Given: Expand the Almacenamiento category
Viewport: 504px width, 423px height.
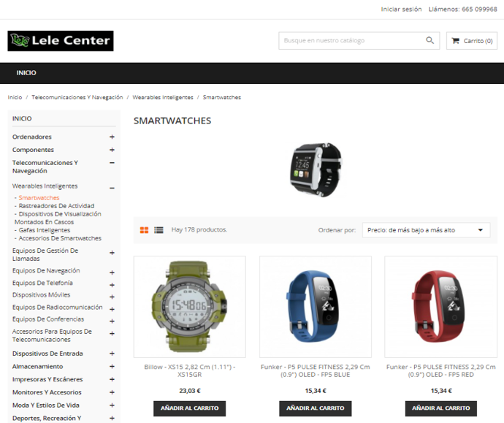Looking at the screenshot, I should coord(112,367).
